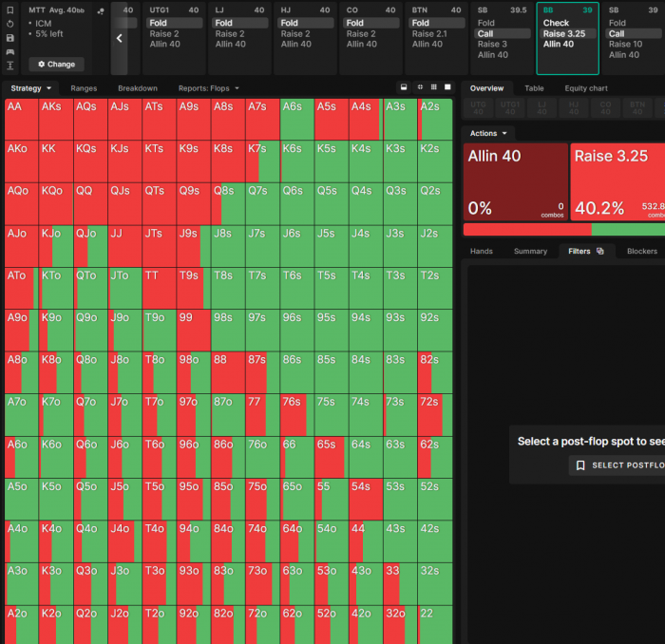
Task: Select Raise 3.25 in the BB node
Action: (x=567, y=33)
